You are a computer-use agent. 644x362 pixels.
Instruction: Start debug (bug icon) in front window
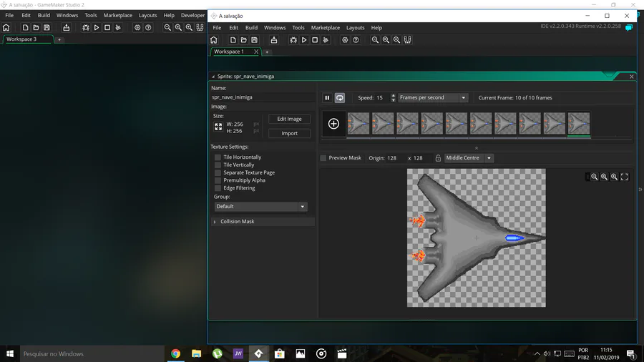[293, 40]
